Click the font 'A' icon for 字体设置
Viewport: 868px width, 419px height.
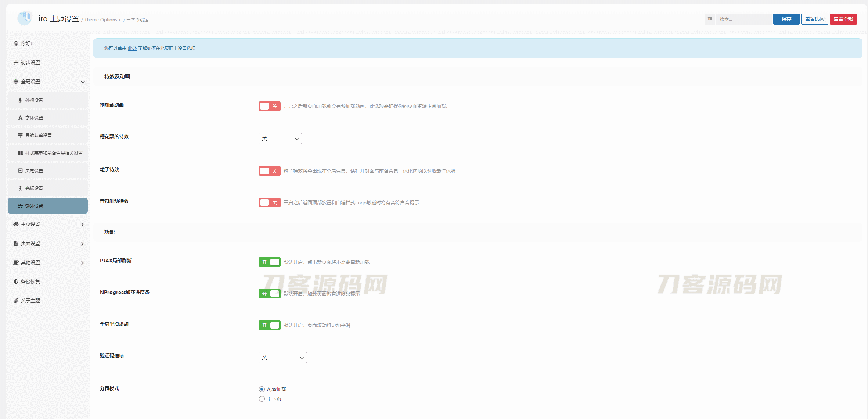point(20,118)
